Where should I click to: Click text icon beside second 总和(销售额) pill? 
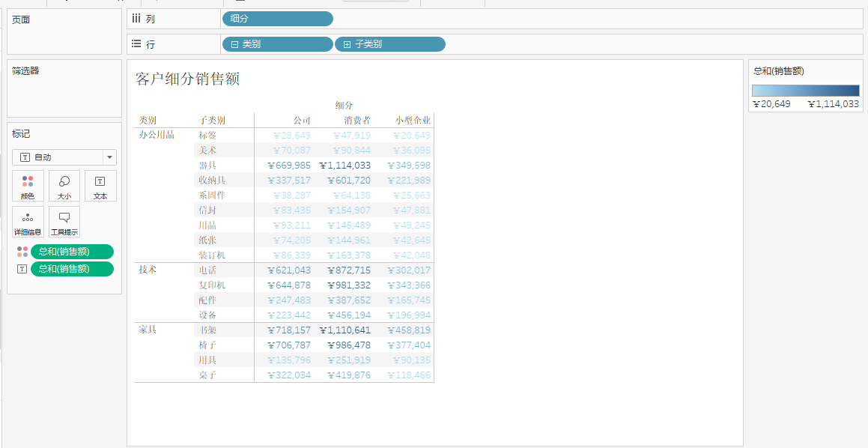[22, 269]
